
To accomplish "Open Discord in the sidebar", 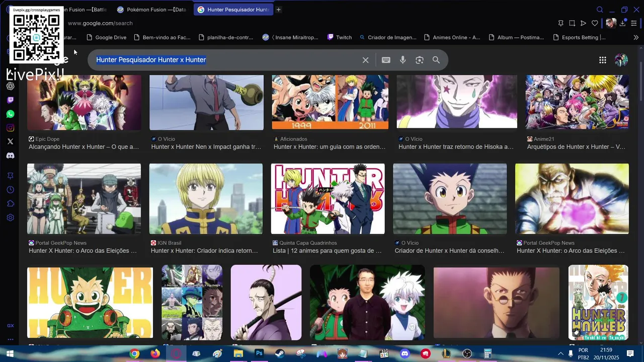I will 10,156.
